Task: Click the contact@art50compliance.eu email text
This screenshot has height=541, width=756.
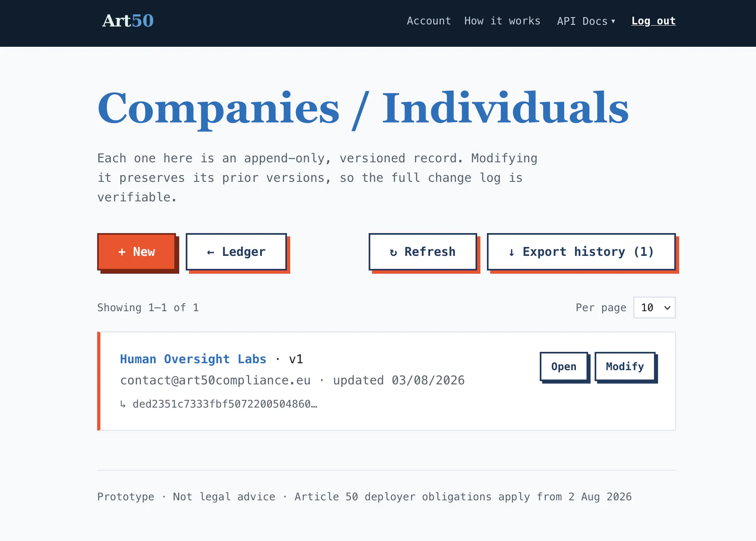Action: [x=215, y=380]
